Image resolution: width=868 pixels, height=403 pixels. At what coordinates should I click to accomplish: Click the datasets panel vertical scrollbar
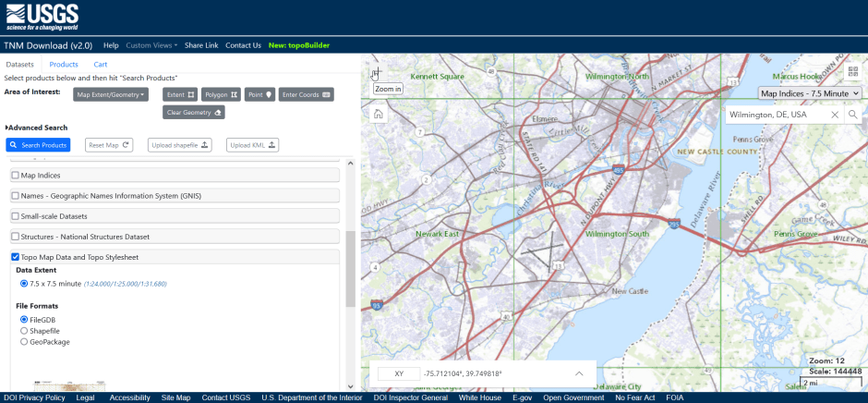point(350,277)
